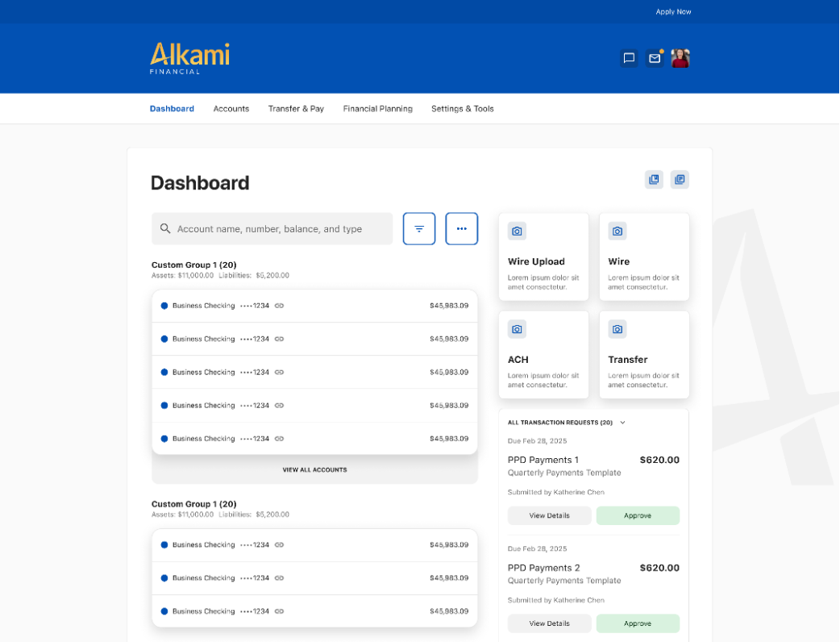Click blue dot of first Business Checking account
The height and width of the screenshot is (642, 840).
point(164,306)
